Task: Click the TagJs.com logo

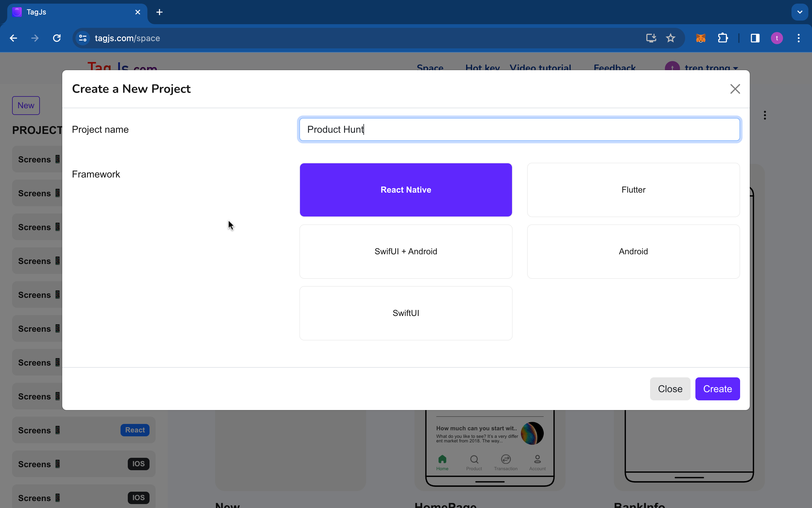Action: click(122, 67)
